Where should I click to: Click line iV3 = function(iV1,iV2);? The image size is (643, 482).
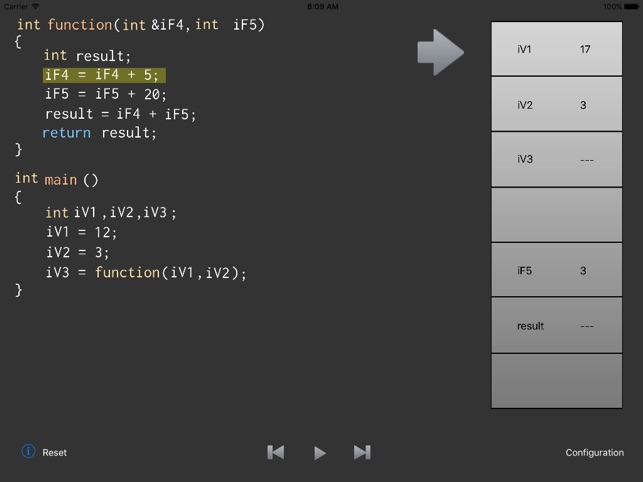tap(146, 273)
